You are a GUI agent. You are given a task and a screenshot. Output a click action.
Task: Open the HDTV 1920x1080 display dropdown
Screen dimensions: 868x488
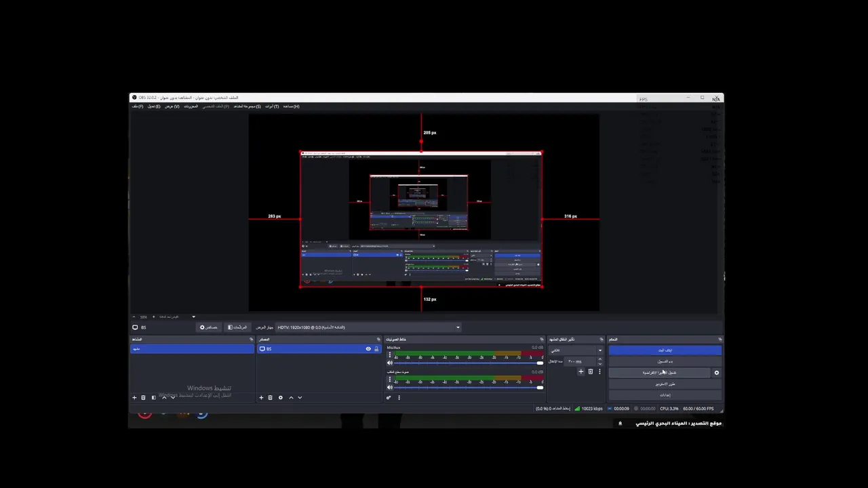pos(368,327)
